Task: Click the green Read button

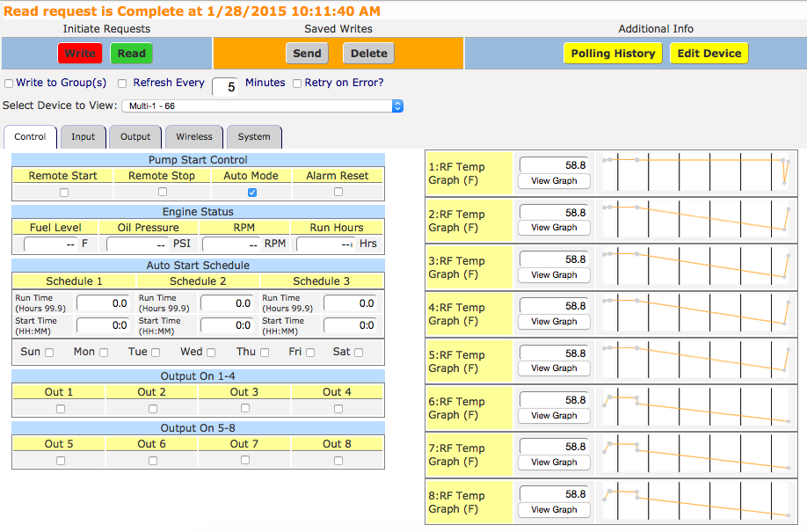Action: [x=131, y=54]
